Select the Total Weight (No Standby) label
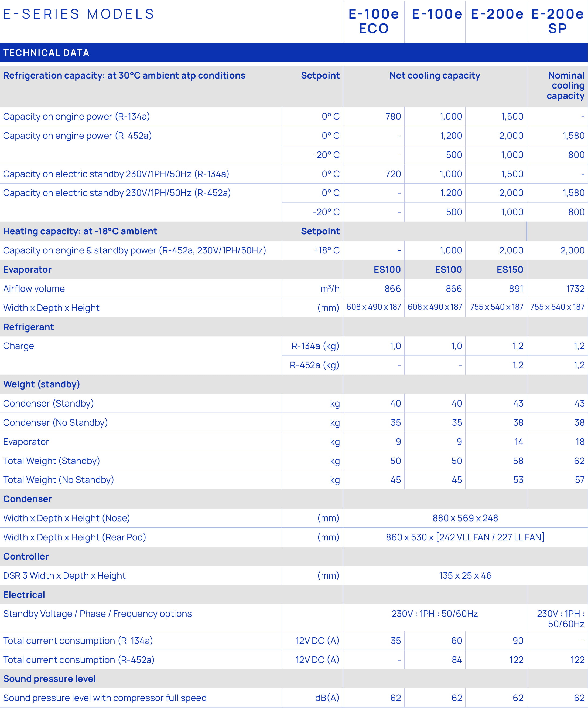The width and height of the screenshot is (588, 711). 59,480
